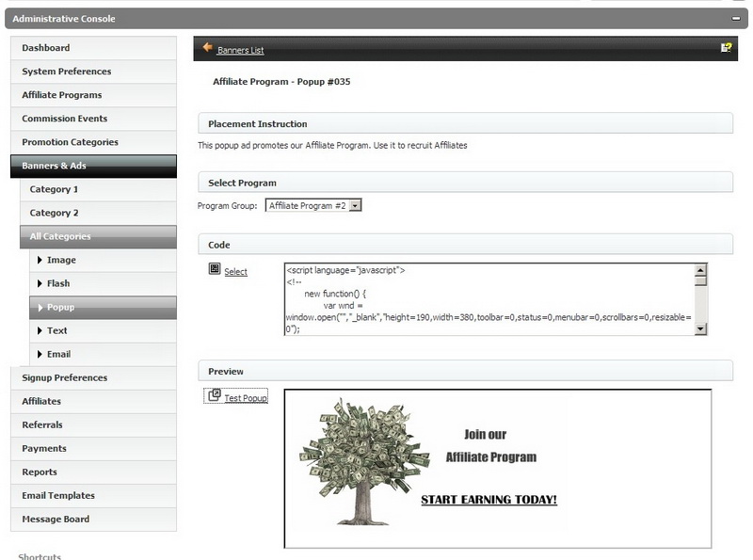Click "Affiliate Program - Popup #035" title
Viewport: 753px width, 560px height.
click(x=281, y=82)
